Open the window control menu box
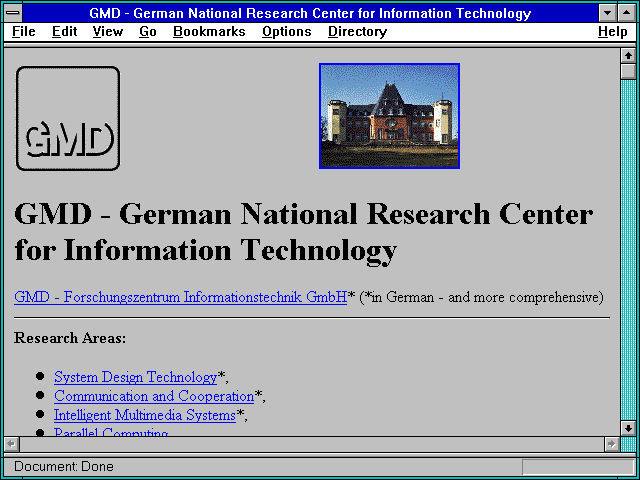The image size is (640, 480). coord(13,13)
